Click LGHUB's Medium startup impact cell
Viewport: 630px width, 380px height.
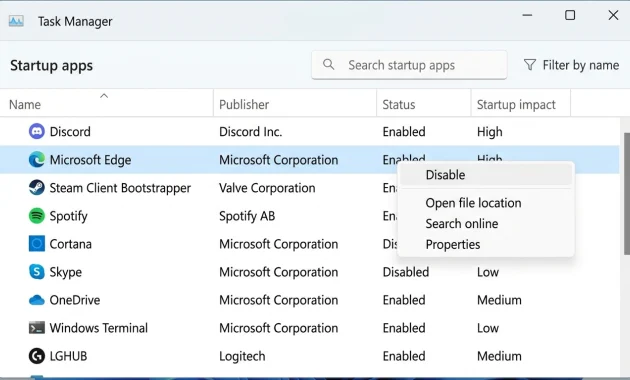(x=499, y=356)
